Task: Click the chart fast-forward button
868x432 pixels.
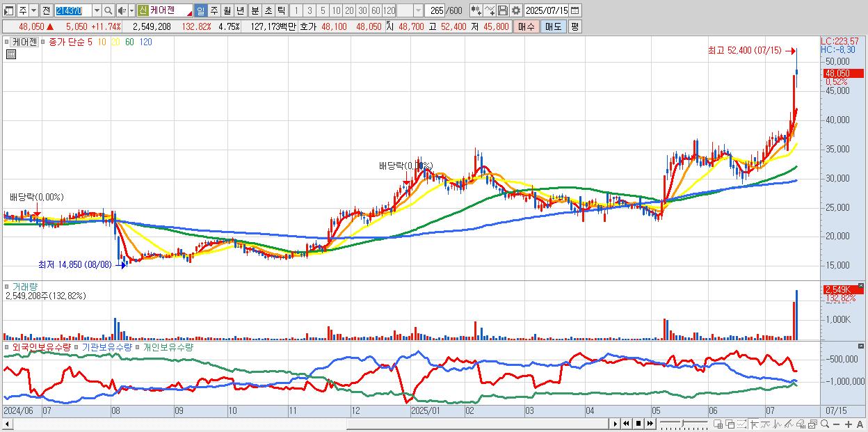Action: [650, 424]
